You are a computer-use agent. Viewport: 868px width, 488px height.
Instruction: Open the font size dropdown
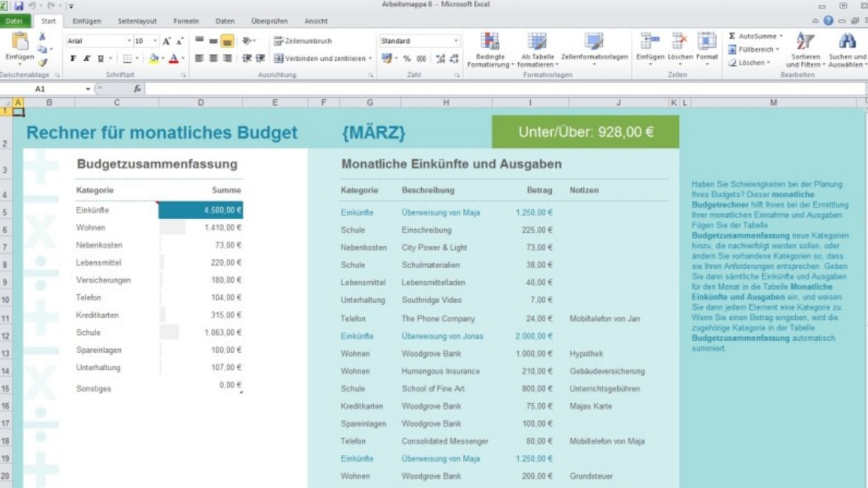coord(155,41)
